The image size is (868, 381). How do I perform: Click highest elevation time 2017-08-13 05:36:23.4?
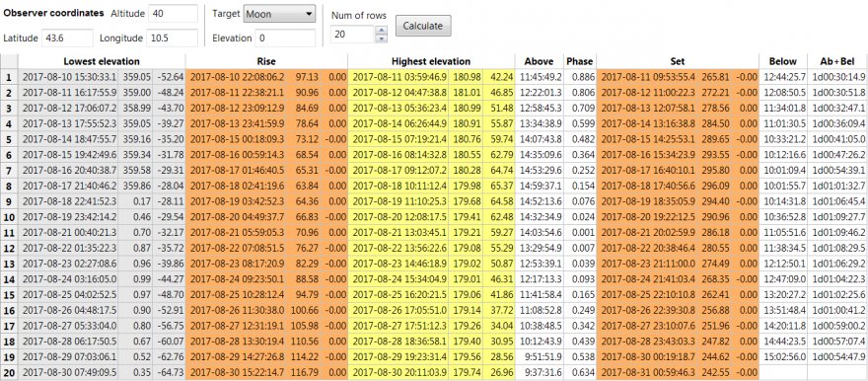coord(399,108)
